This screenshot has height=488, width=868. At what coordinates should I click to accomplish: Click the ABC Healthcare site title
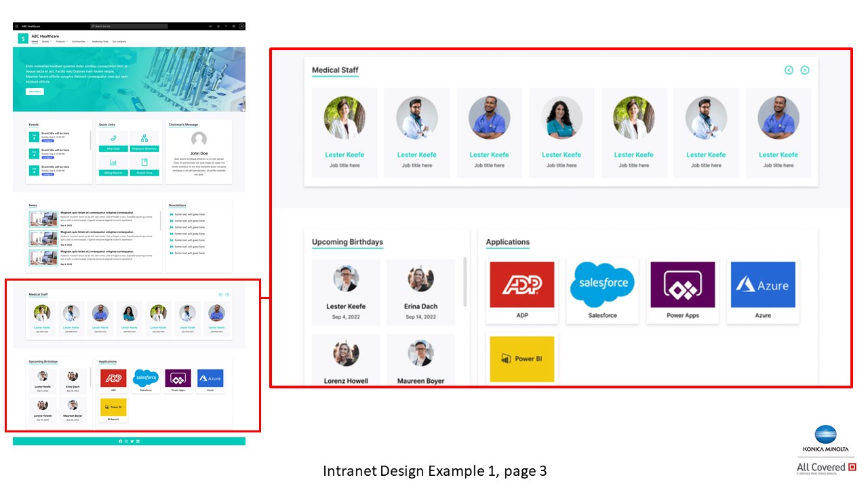click(x=45, y=36)
